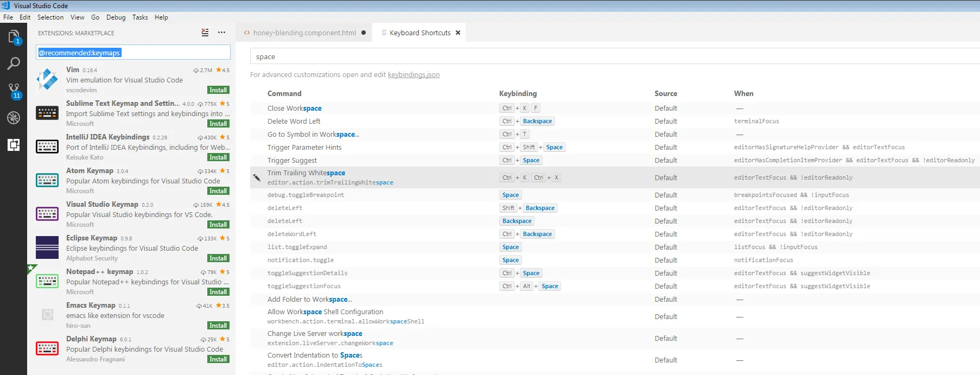Install the Notepad++ keymap extension
The width and height of the screenshot is (980, 375).
tap(218, 292)
